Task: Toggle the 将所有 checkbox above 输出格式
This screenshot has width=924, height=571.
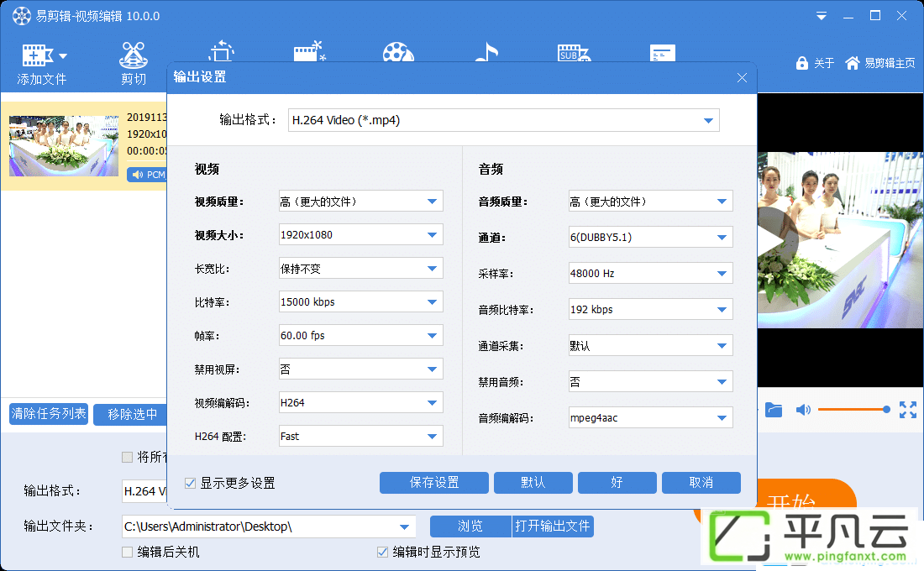Action: point(127,458)
